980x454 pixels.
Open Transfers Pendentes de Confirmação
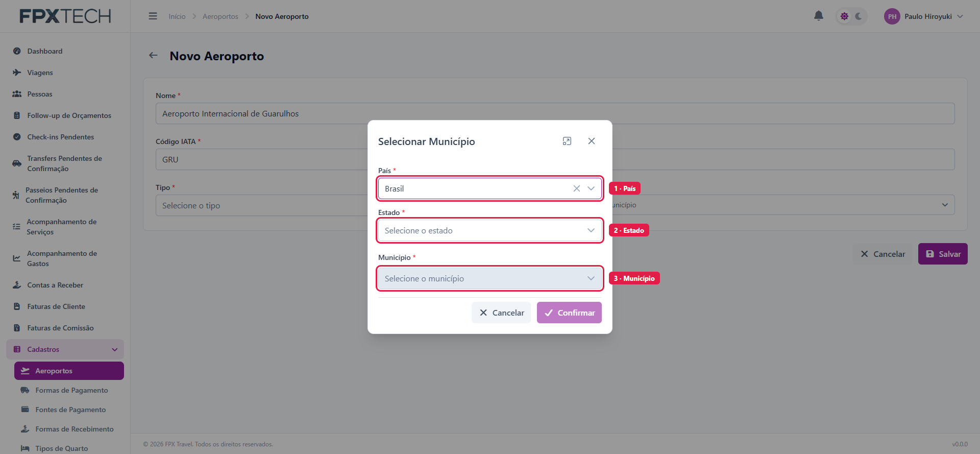[x=65, y=163]
